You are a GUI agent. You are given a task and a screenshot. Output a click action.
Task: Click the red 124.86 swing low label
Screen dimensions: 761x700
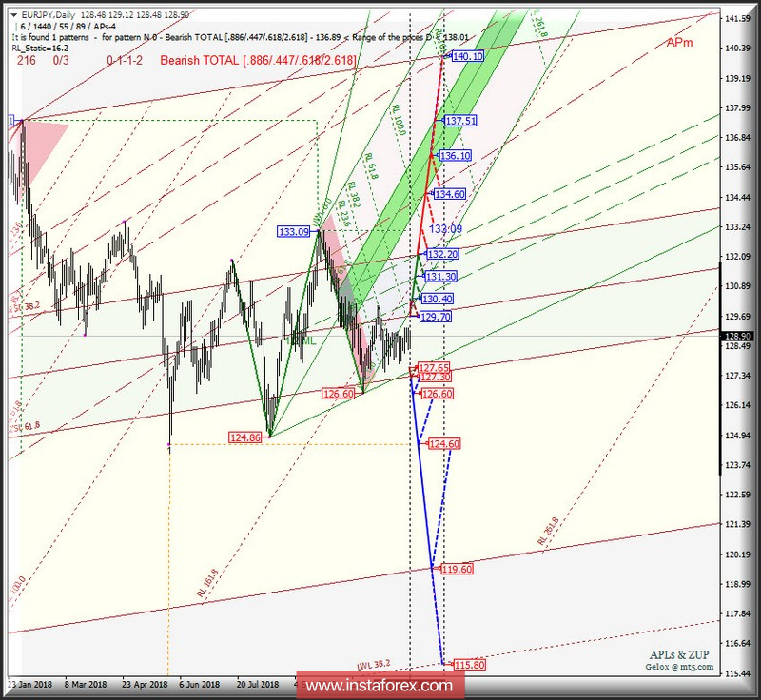tap(245, 437)
